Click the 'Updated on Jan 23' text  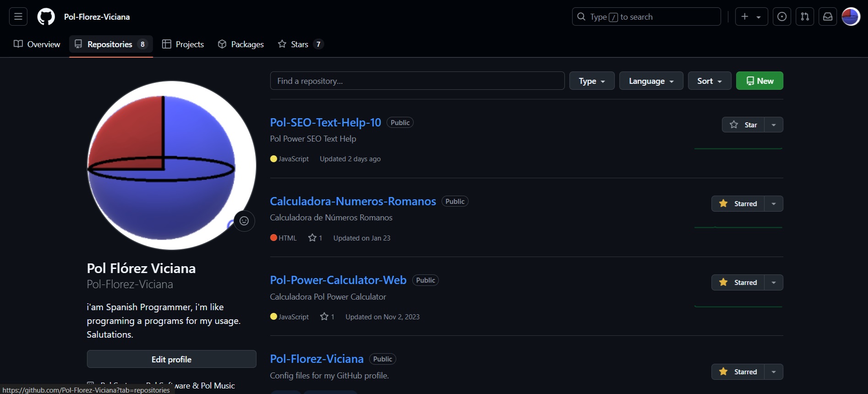pyautogui.click(x=362, y=238)
